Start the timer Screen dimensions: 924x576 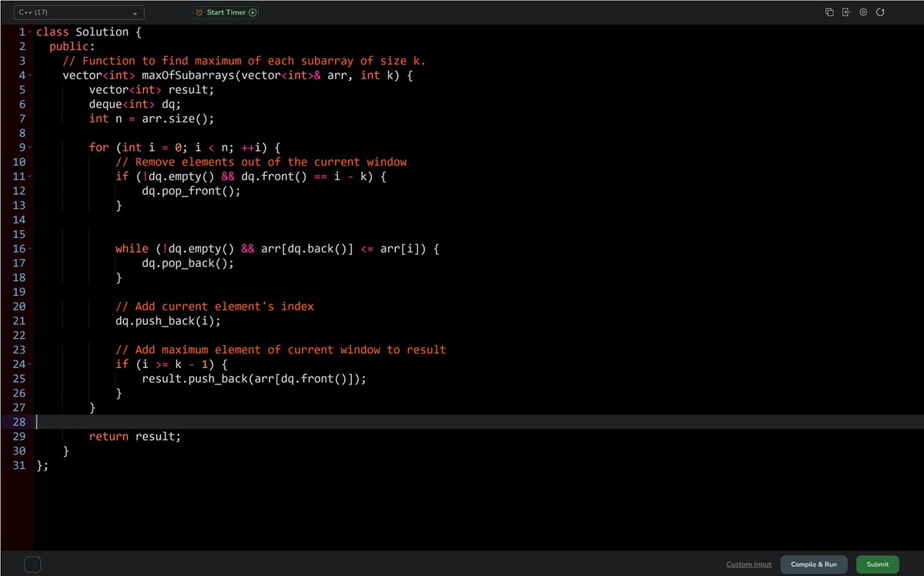[x=226, y=12]
